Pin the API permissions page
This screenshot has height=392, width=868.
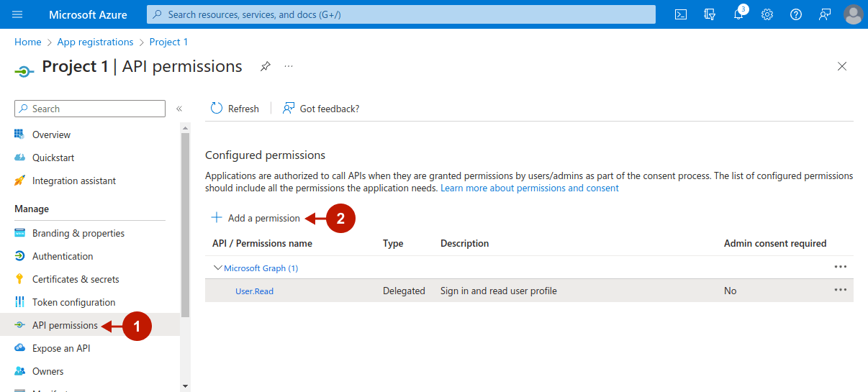266,66
